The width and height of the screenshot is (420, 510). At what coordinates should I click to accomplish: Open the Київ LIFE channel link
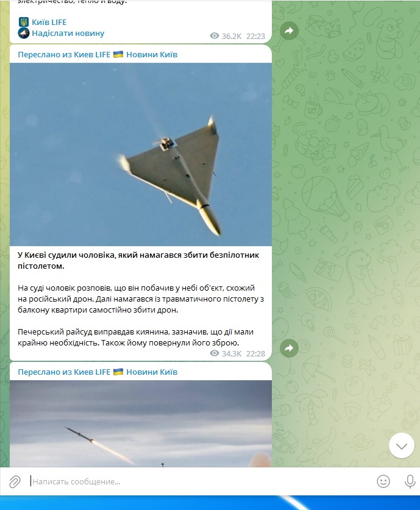pos(49,22)
